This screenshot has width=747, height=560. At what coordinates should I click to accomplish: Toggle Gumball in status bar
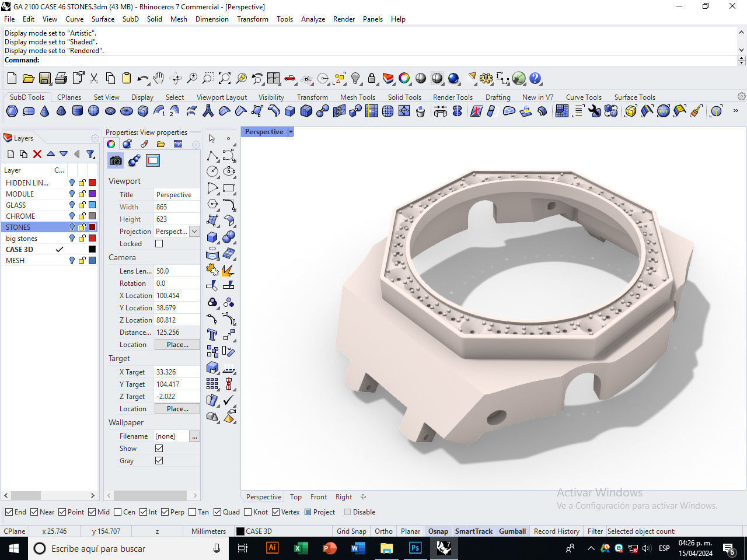click(512, 531)
